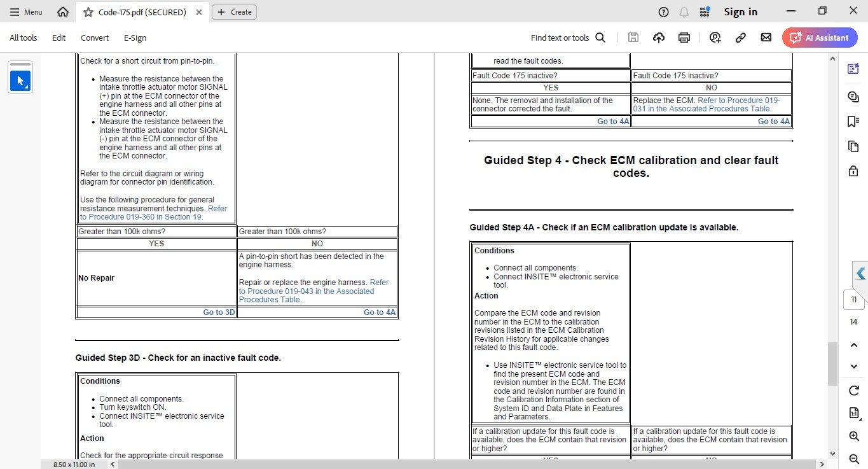Image resolution: width=868 pixels, height=469 pixels.
Task: Open the bookmarks panel icon
Action: (853, 121)
